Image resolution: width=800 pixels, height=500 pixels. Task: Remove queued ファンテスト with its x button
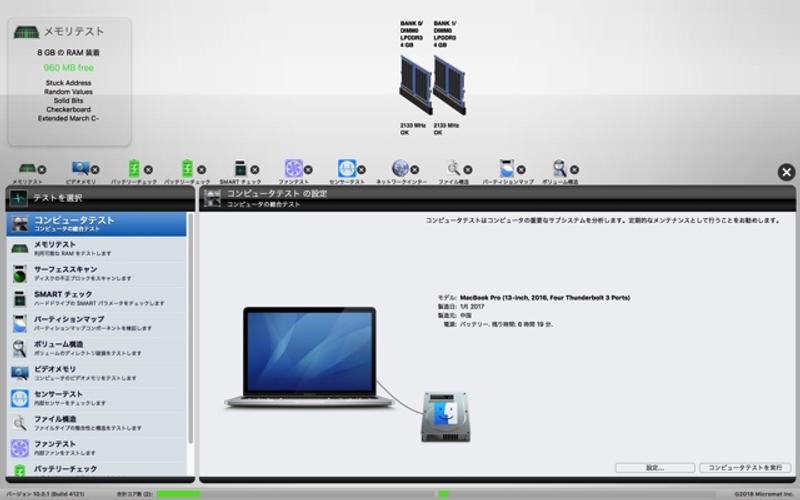coord(308,170)
